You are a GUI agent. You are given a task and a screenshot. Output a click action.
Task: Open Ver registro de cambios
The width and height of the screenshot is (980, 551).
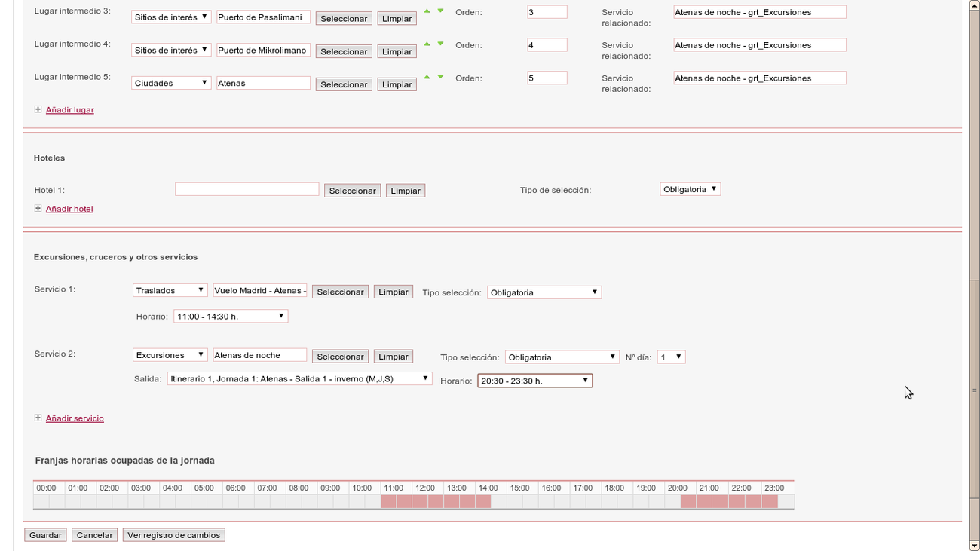pos(173,534)
